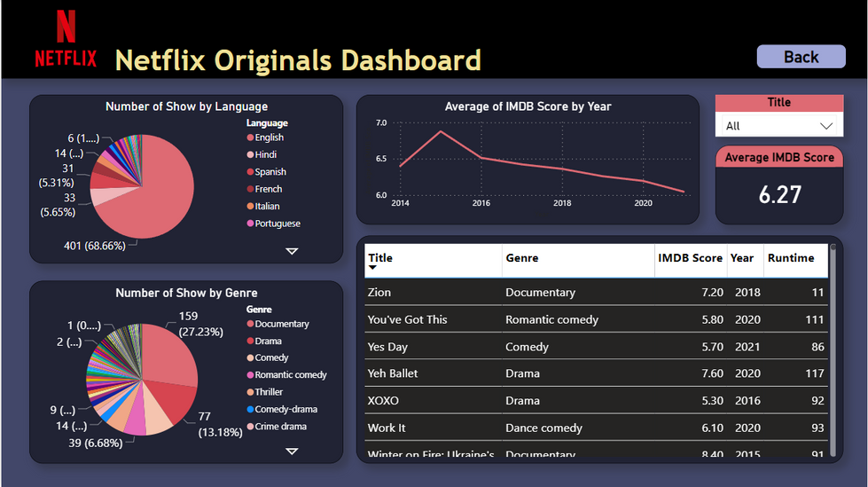Select the XOXO table row
The width and height of the screenshot is (868, 487).
click(596, 401)
